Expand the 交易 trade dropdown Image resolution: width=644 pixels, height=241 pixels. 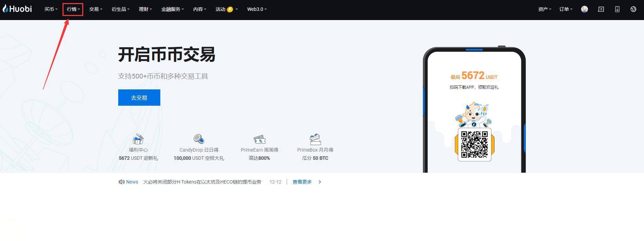(96, 9)
